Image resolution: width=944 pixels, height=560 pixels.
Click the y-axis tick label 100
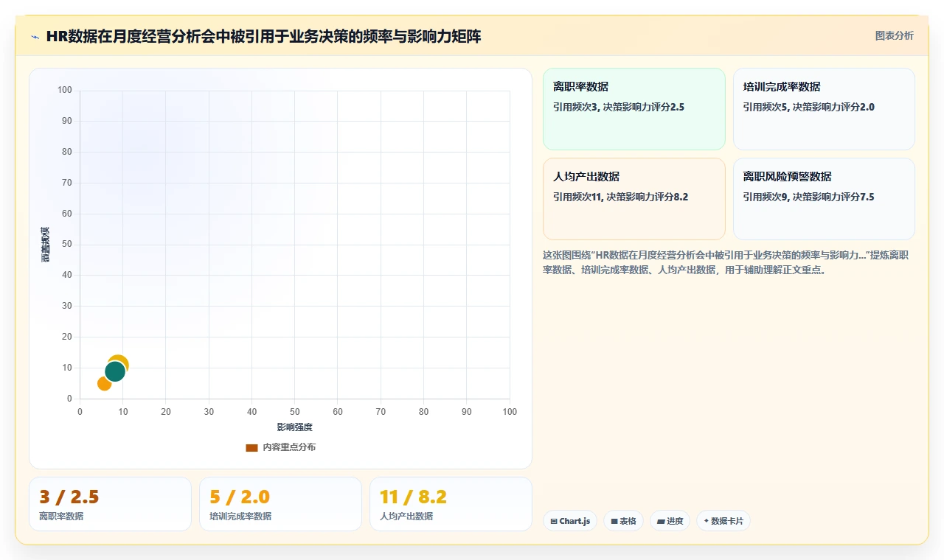coord(65,90)
